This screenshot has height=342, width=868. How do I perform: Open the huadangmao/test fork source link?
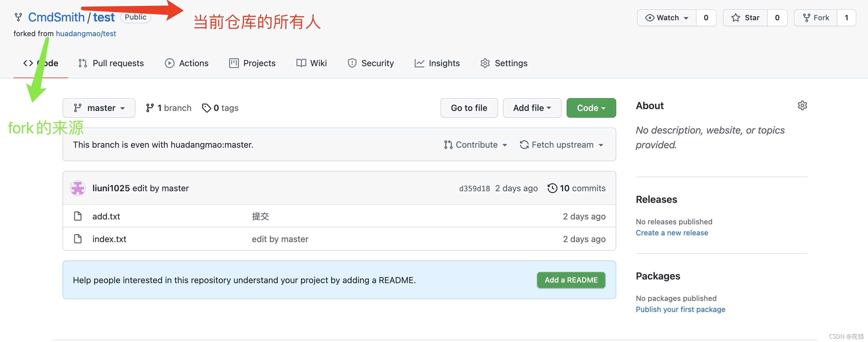click(85, 34)
